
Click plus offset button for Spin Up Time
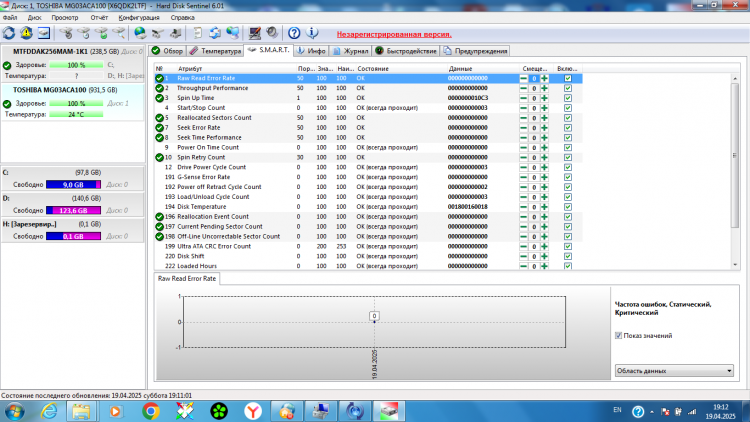pyautogui.click(x=544, y=98)
